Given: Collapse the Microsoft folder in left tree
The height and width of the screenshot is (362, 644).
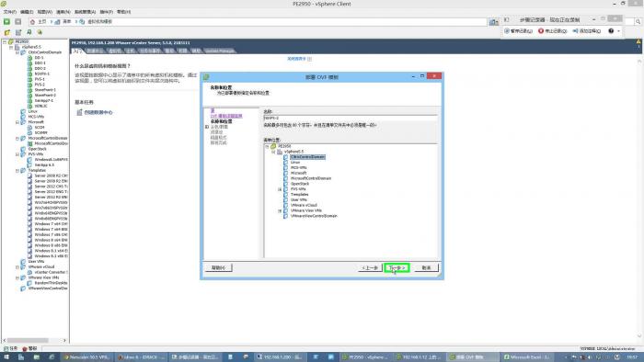Looking at the screenshot, I should click(x=17, y=122).
